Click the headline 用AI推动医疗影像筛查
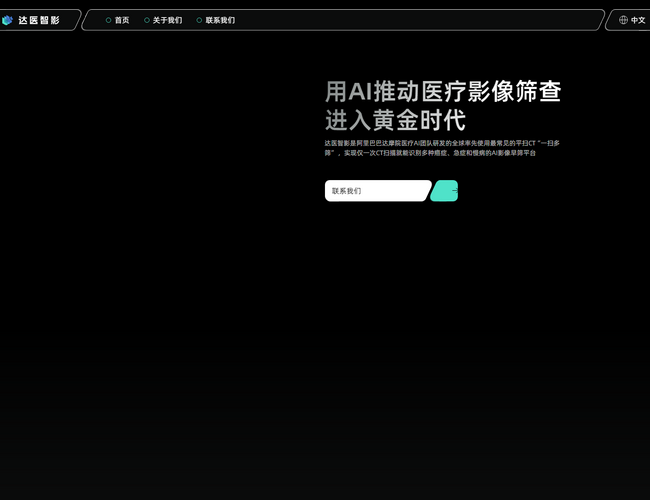 442,92
